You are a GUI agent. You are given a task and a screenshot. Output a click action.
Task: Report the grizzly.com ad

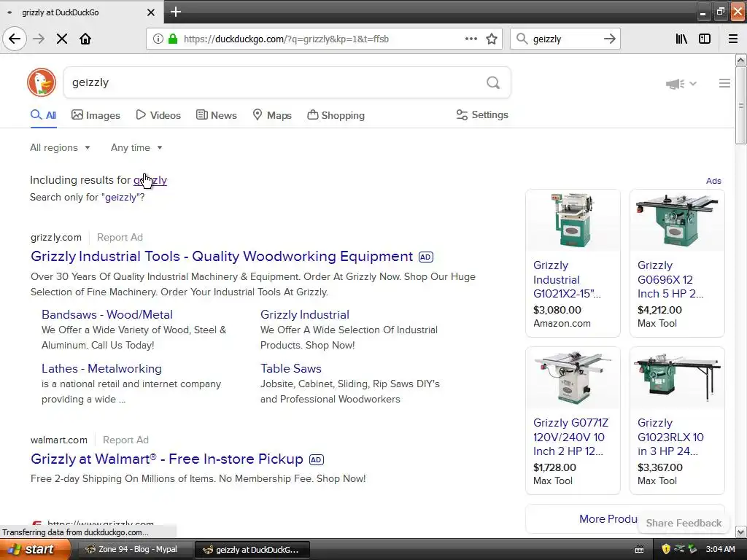120,237
